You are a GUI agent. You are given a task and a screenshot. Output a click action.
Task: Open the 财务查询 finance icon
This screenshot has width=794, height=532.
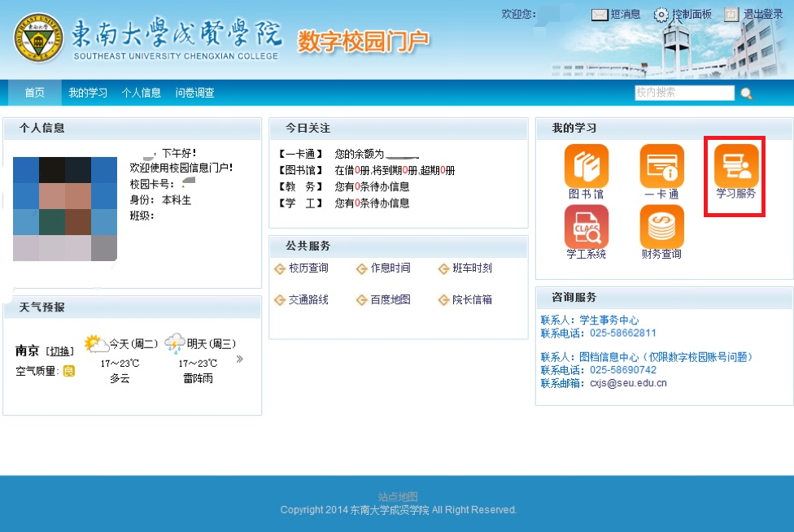click(661, 227)
